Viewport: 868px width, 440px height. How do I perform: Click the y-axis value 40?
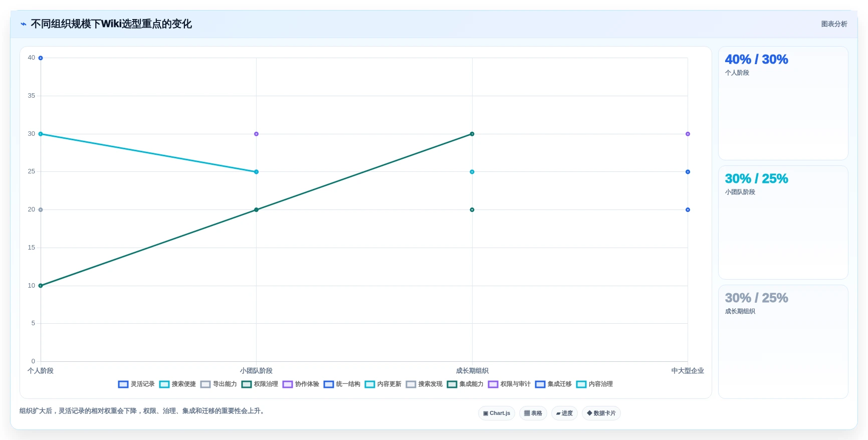[32, 58]
